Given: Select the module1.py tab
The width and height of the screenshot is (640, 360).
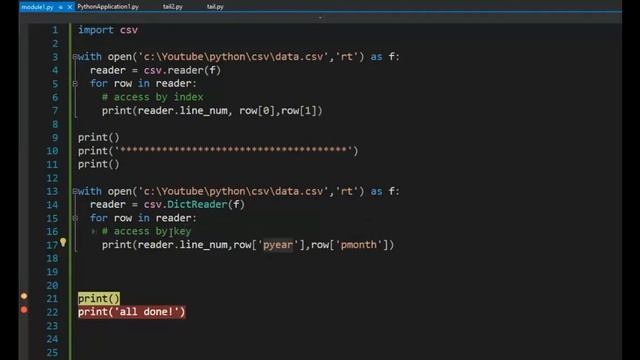Looking at the screenshot, I should (37, 7).
